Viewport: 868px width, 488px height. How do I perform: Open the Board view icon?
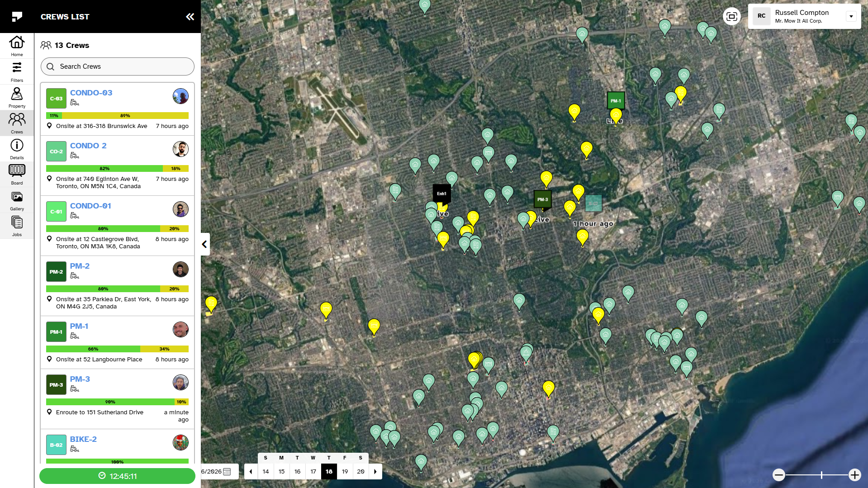tap(17, 174)
